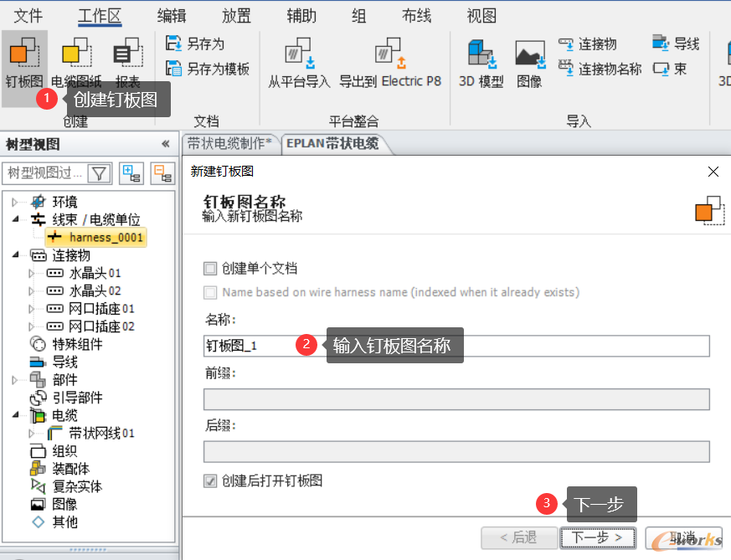Collapse the 连接物 node
Screen dimensions: 731x560
coord(15,254)
